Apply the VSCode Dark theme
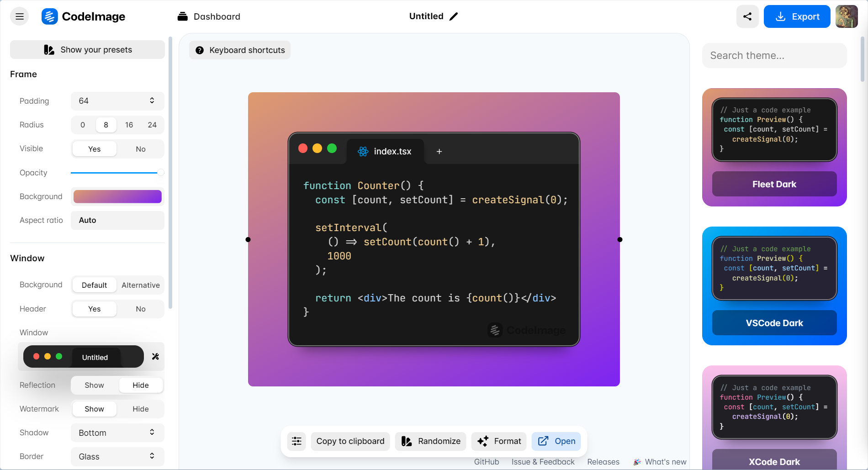The width and height of the screenshot is (868, 470). point(774,323)
